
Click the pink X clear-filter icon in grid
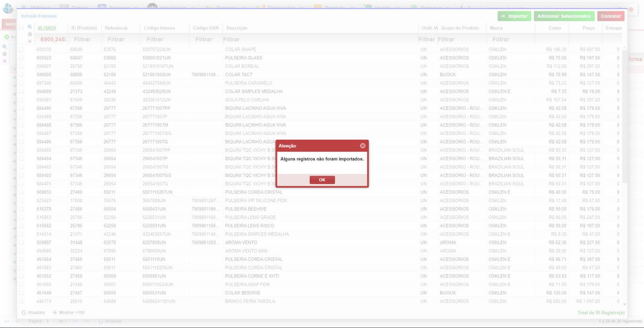tap(30, 41)
